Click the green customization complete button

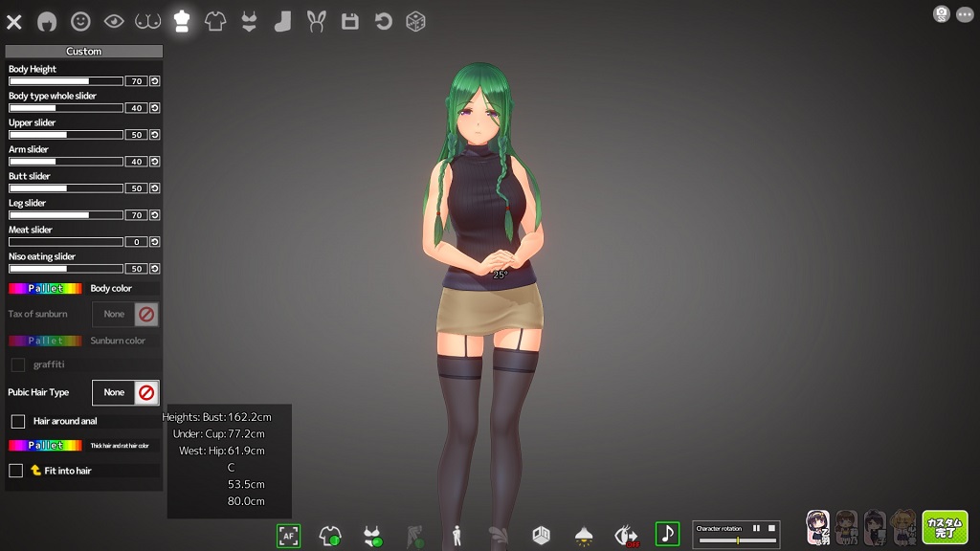[x=944, y=527]
